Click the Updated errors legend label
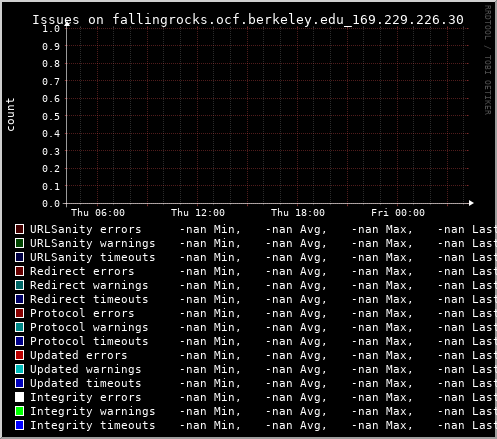This screenshot has height=439, width=497. coord(79,355)
